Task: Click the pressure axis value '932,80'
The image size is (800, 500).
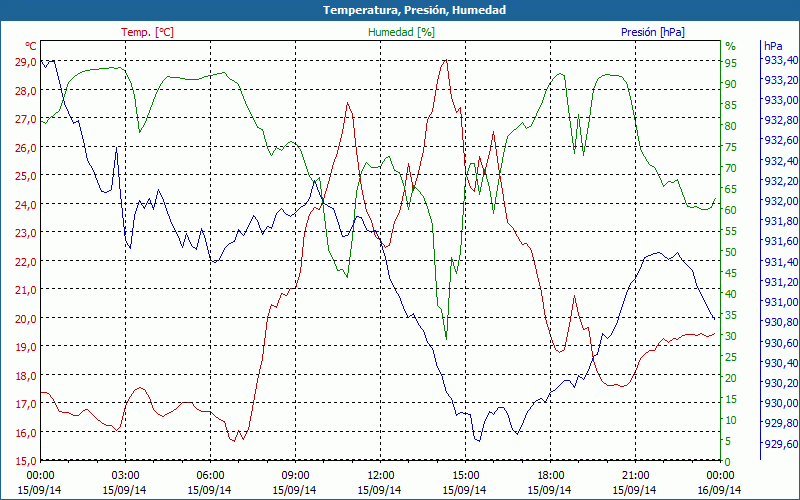Action: click(x=781, y=120)
